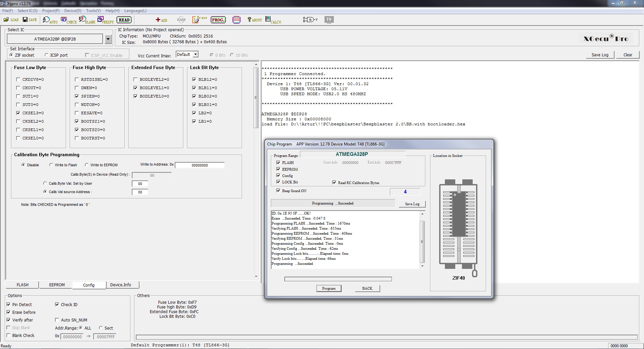The height and width of the screenshot is (349, 644).
Task: Select Calib.Byte Val. Set by User
Action: (45, 183)
